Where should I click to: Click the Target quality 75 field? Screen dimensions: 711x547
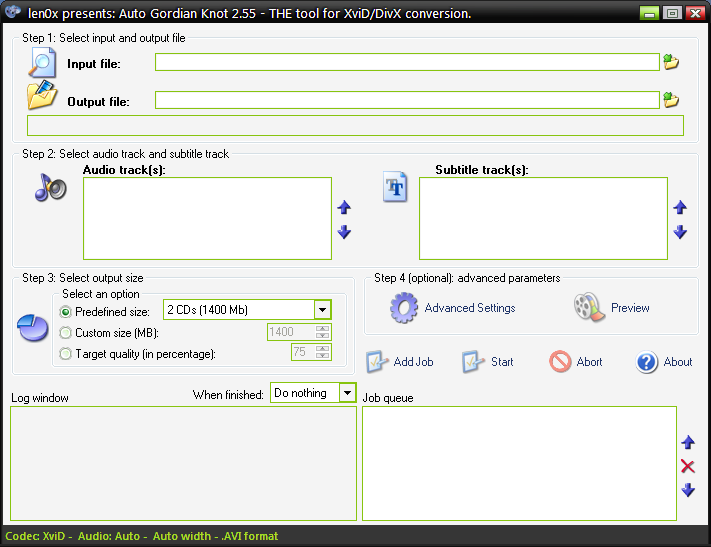click(303, 352)
